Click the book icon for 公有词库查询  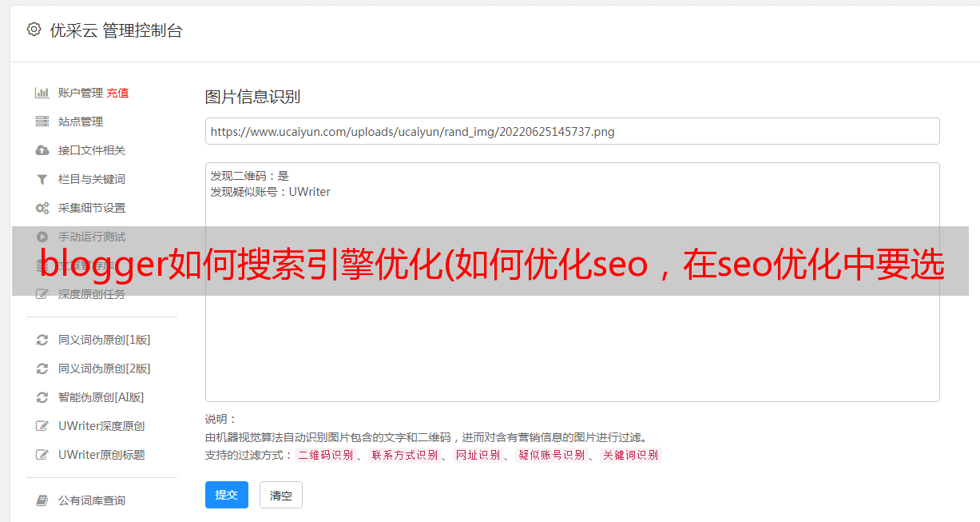42,500
